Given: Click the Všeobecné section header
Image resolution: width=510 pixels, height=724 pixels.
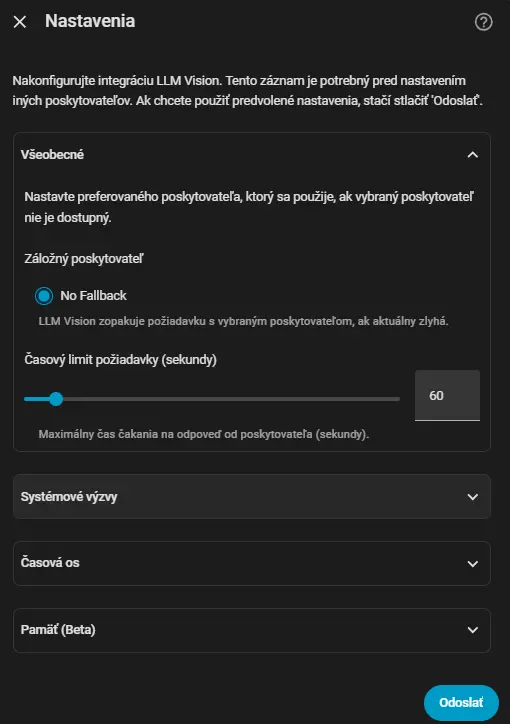Looking at the screenshot, I should click(x=252, y=155).
